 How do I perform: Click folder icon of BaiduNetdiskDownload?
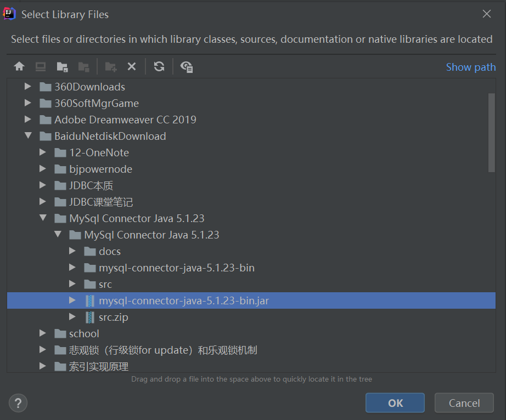[45, 136]
